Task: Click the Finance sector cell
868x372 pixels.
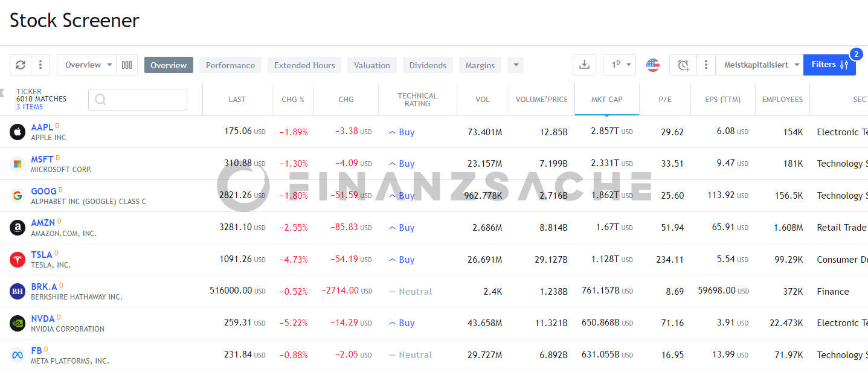Action: 833,292
